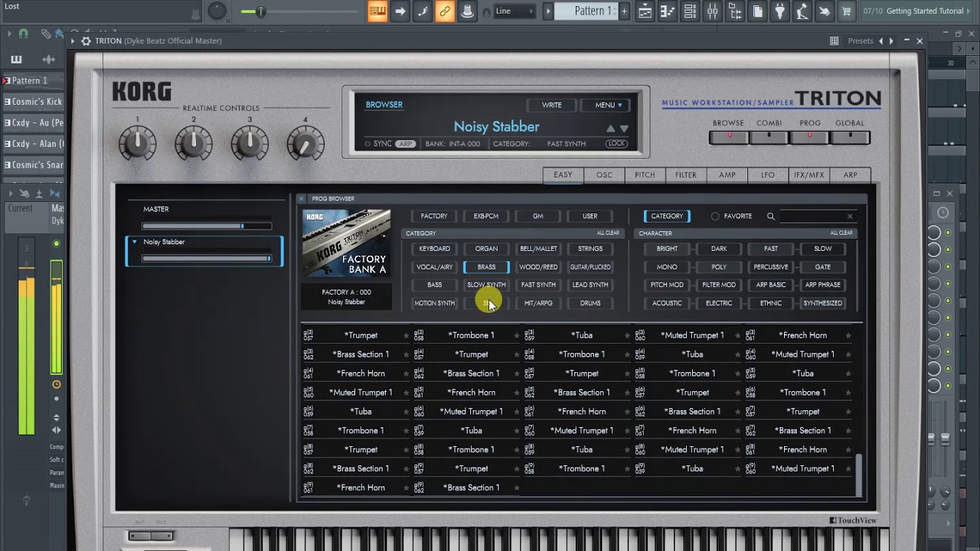Click the program down arrow in display
The image size is (980, 551).
[x=624, y=129]
